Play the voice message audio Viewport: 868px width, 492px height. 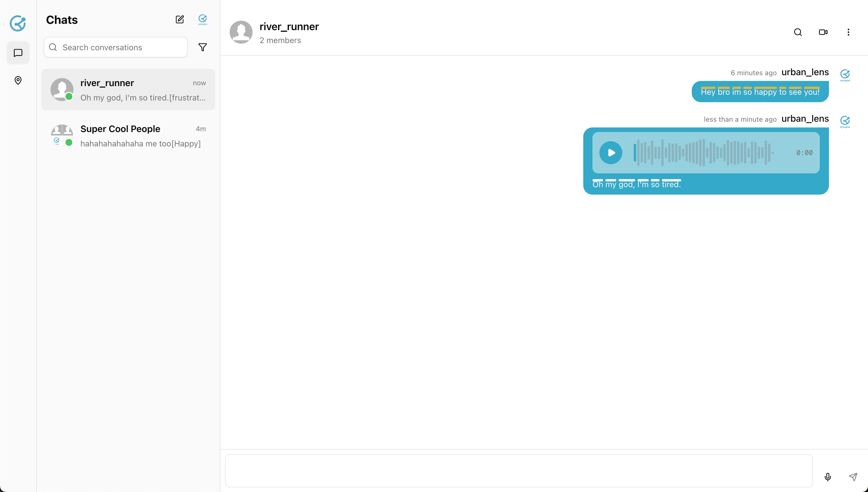pyautogui.click(x=611, y=153)
